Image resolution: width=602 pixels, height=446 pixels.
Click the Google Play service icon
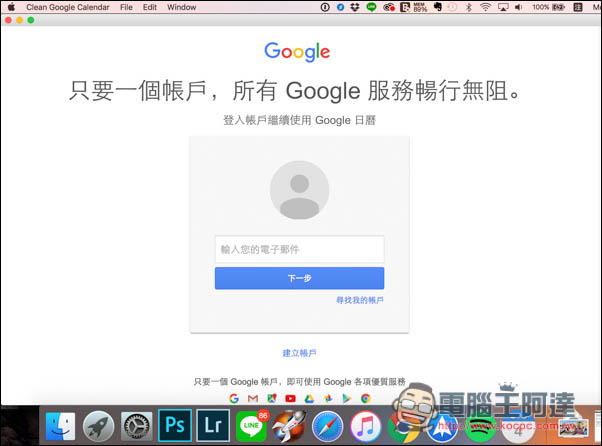(x=347, y=398)
